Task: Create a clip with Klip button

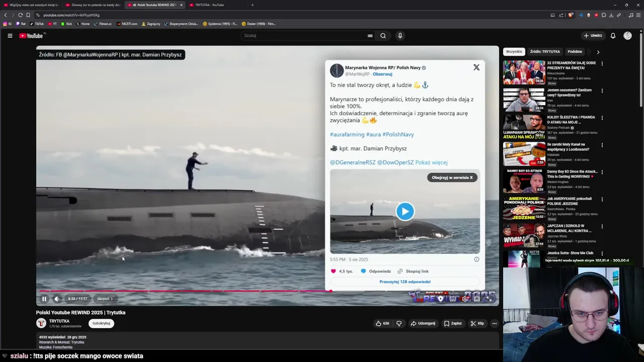Action: tap(477, 323)
